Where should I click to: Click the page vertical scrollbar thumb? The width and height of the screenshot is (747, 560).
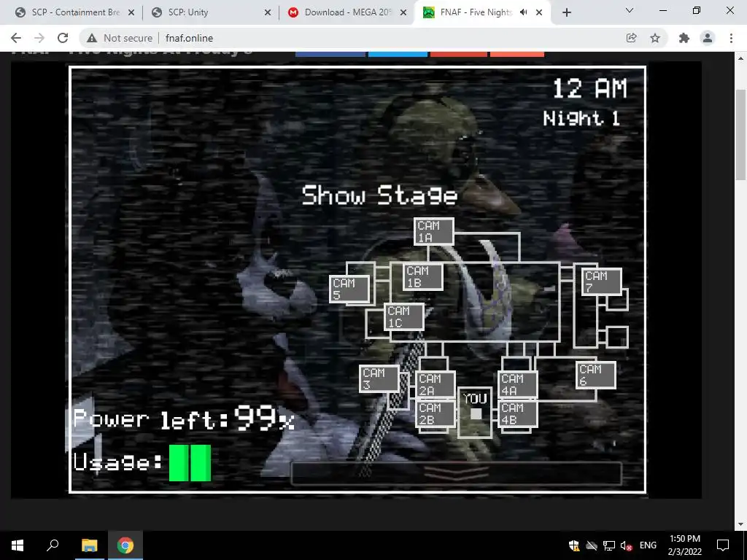(740, 135)
